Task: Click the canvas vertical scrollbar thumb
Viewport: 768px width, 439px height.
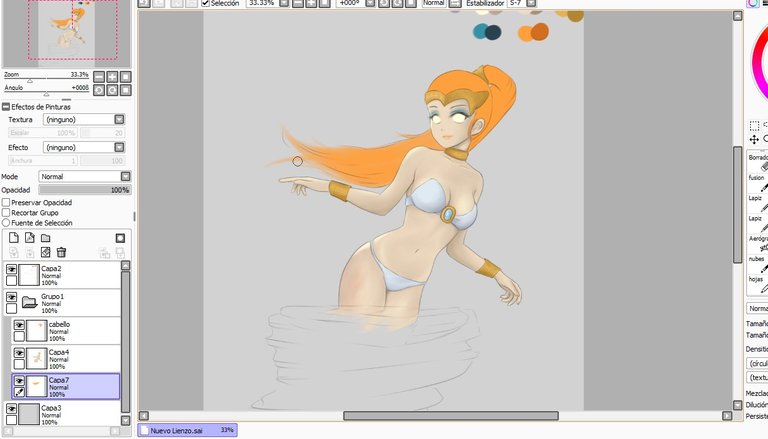Action: click(x=738, y=205)
